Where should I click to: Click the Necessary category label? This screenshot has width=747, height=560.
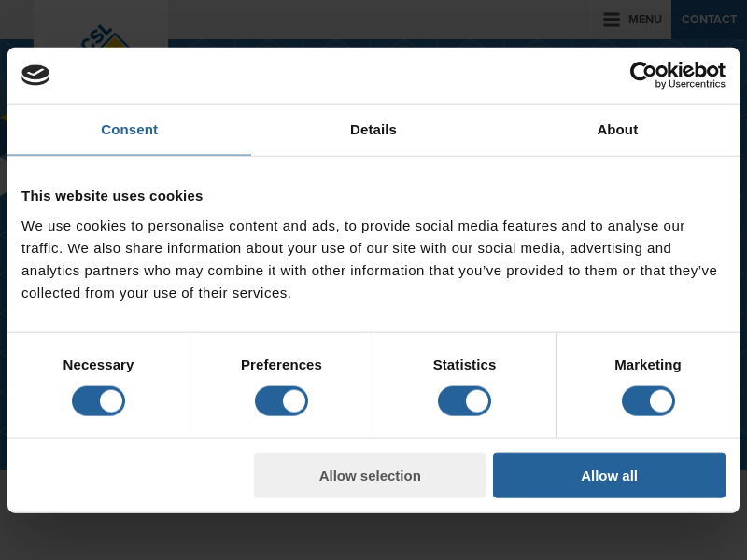(x=98, y=365)
